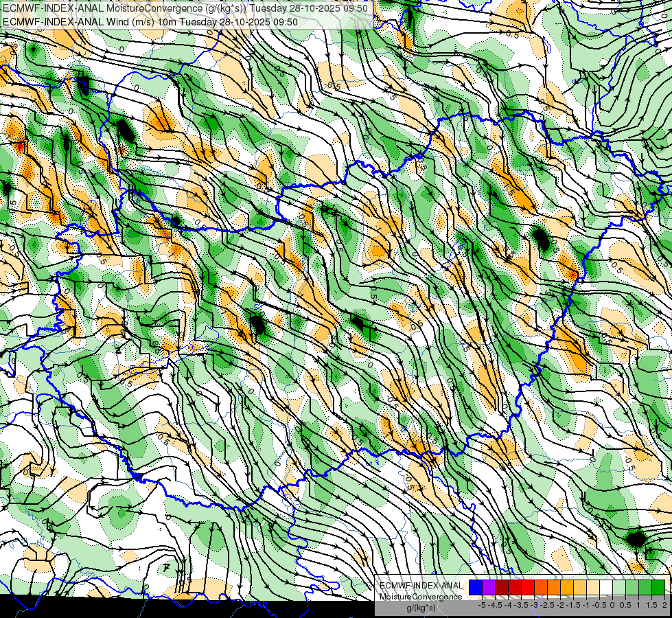Click the "-2.5" legend tick label
This screenshot has height=618, width=672.
pos(547,605)
